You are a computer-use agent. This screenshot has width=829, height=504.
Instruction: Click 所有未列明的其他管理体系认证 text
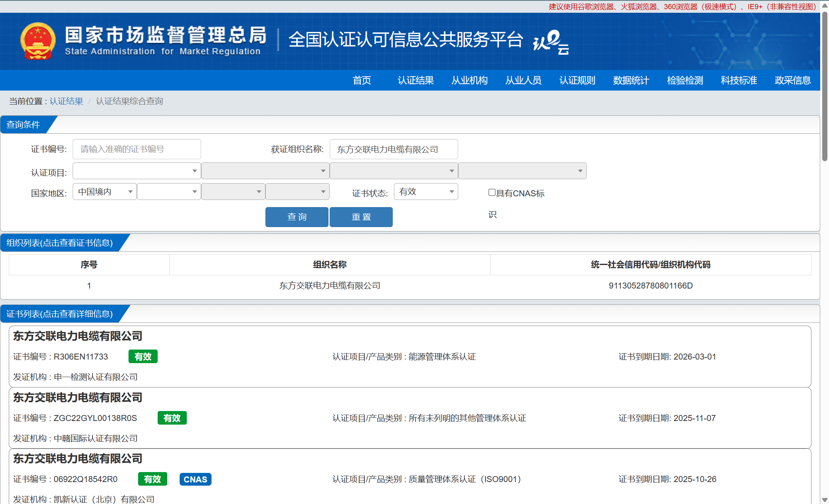(467, 418)
